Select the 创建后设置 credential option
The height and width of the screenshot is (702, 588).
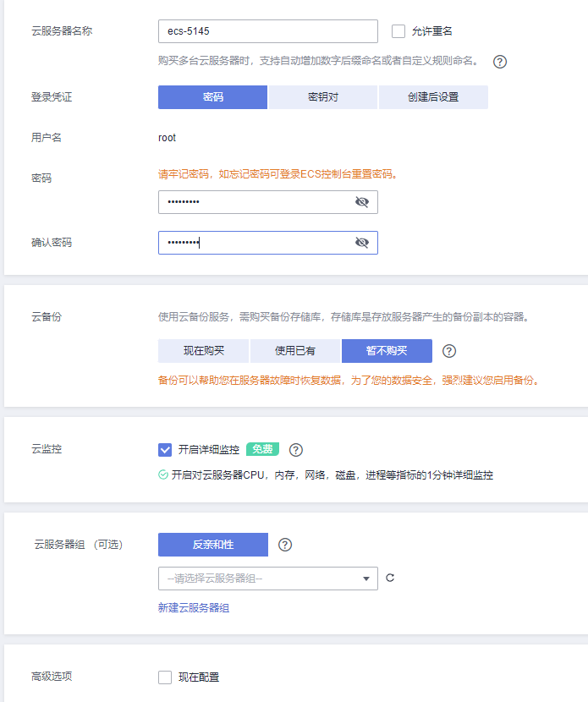click(x=432, y=97)
